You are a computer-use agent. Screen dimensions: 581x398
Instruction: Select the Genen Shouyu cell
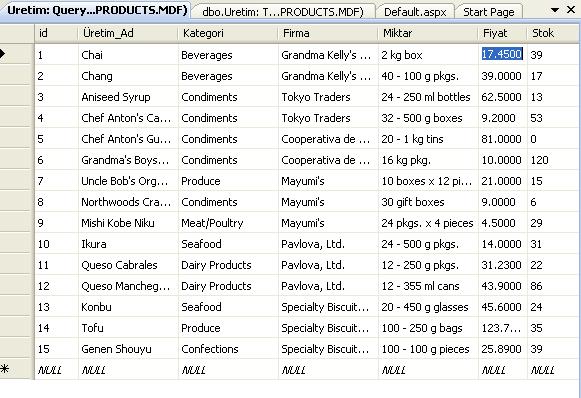click(x=128, y=349)
